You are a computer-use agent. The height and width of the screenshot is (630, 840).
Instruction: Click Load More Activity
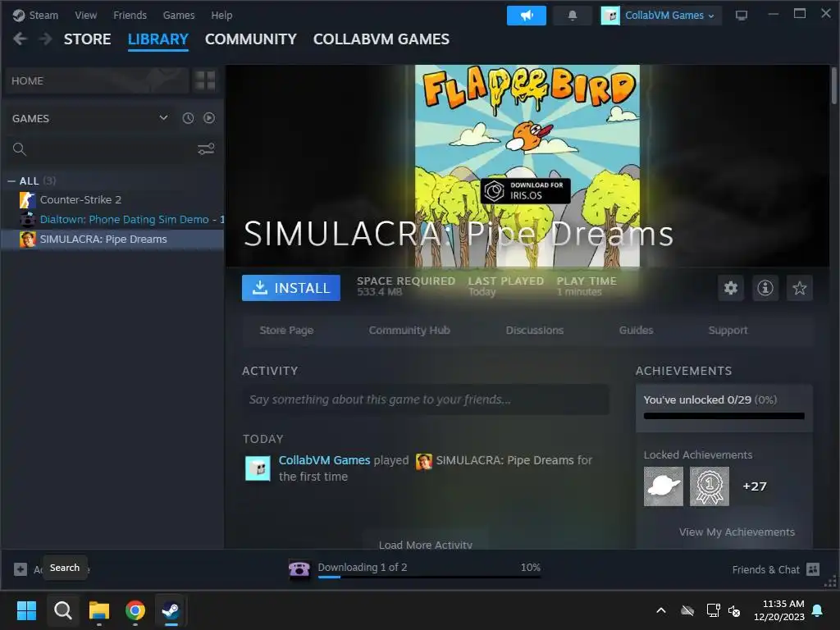coord(426,544)
